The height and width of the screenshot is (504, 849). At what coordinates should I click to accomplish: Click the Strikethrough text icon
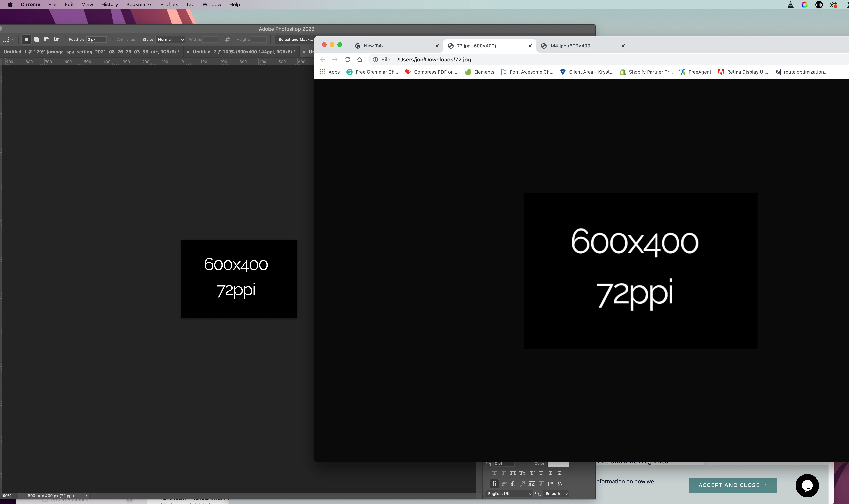[x=559, y=473]
